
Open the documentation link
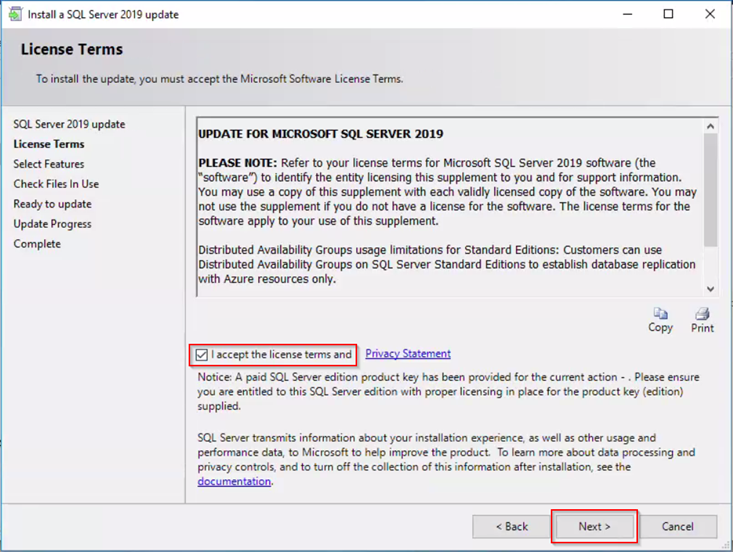click(234, 481)
